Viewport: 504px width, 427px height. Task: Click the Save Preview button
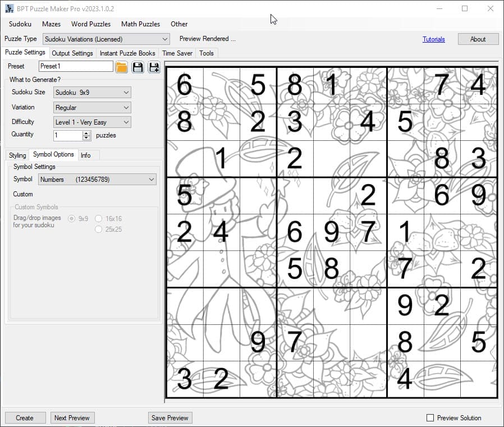point(170,418)
